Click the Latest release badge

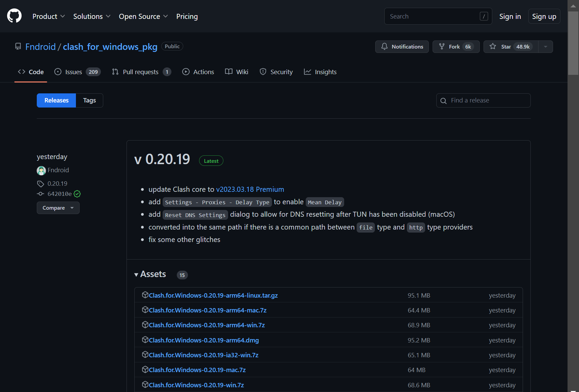point(211,161)
